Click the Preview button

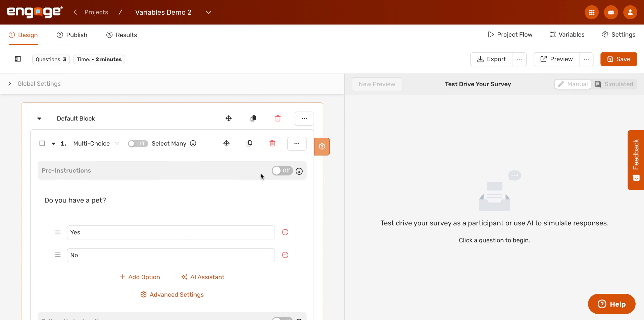point(556,59)
